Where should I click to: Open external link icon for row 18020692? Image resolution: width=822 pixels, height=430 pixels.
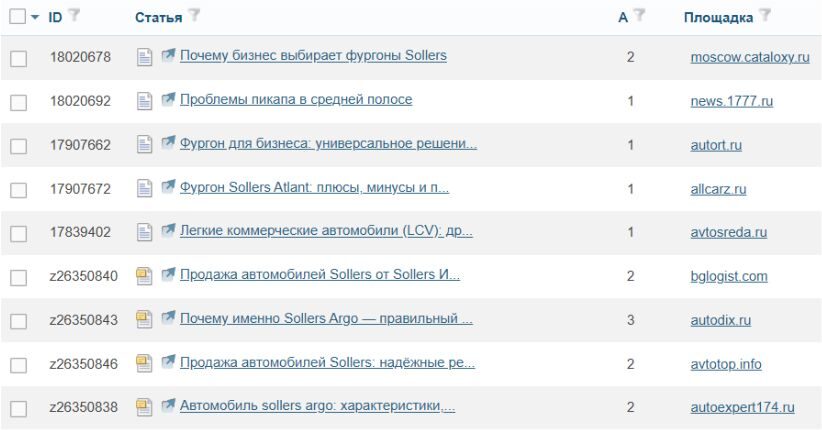[168, 100]
